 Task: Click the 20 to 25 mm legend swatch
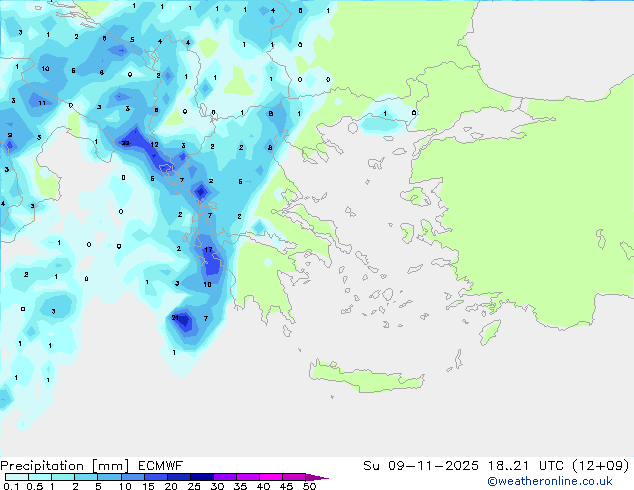click(x=178, y=477)
